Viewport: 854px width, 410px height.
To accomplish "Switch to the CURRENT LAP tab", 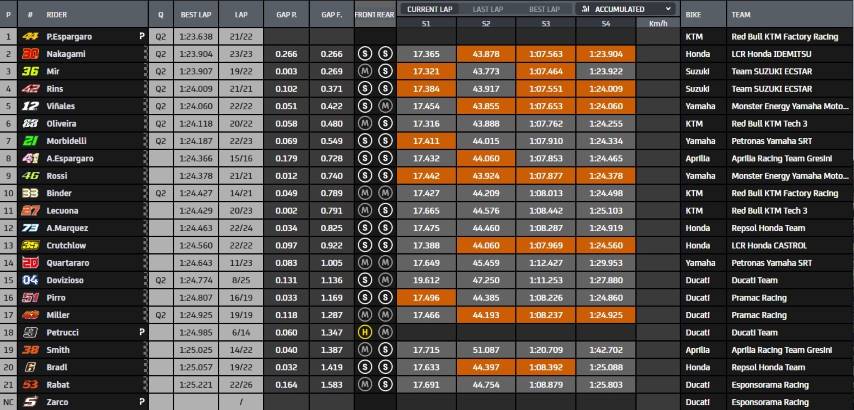I will click(x=430, y=9).
